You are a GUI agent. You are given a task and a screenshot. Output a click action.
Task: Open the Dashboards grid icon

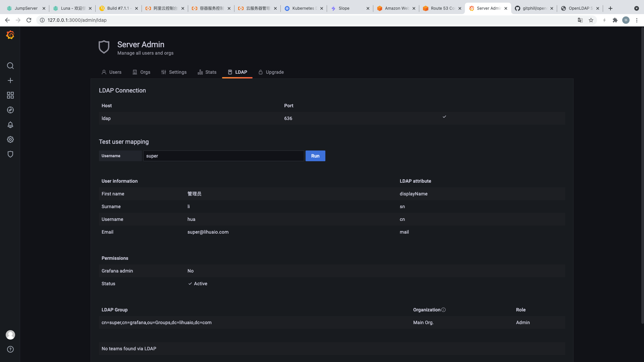coord(10,95)
